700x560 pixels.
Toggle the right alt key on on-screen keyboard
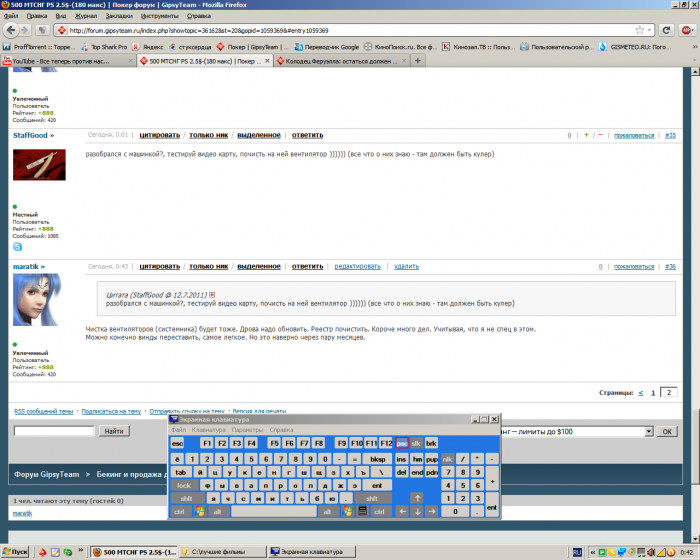pos(328,511)
